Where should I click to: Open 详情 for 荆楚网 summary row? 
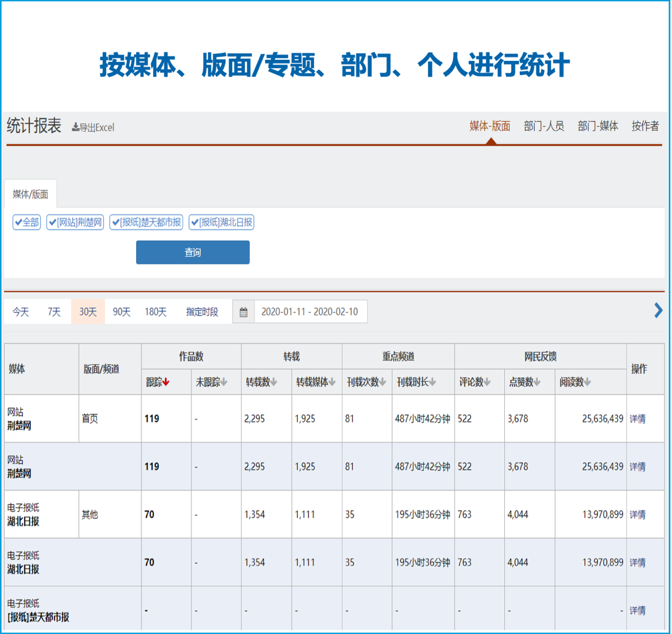(x=638, y=467)
